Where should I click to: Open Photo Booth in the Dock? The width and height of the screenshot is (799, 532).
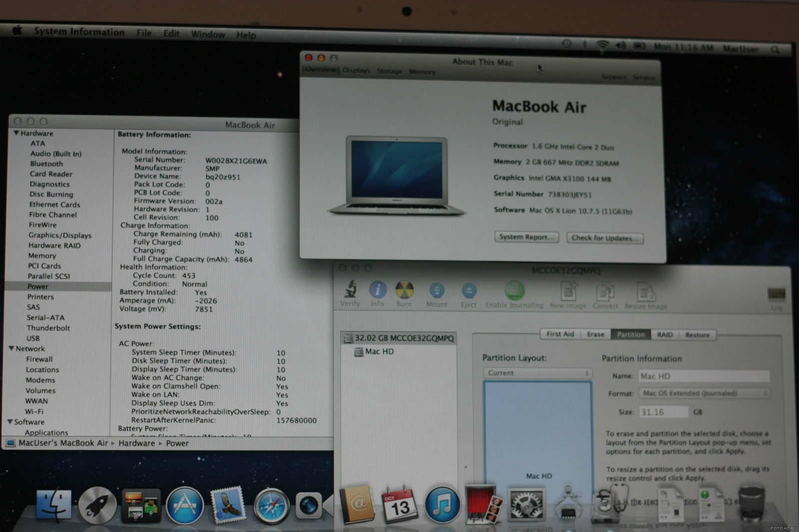483,504
